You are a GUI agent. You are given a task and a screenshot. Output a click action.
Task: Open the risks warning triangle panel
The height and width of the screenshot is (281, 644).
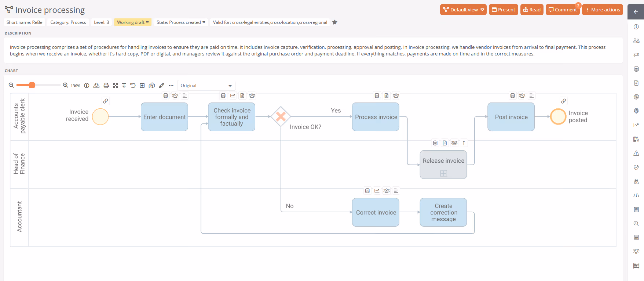[636, 153]
